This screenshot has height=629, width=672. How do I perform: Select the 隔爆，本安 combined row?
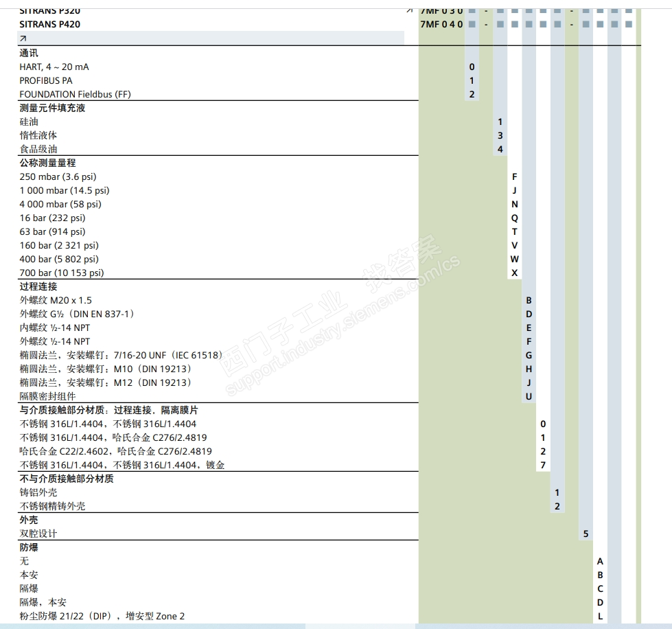43,602
